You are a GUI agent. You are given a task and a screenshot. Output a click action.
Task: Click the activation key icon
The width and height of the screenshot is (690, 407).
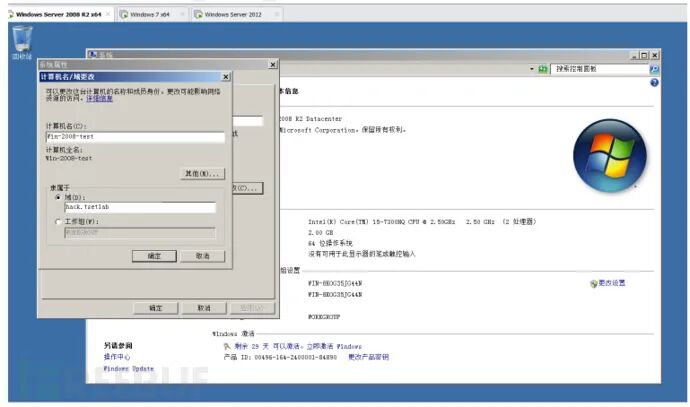click(227, 347)
